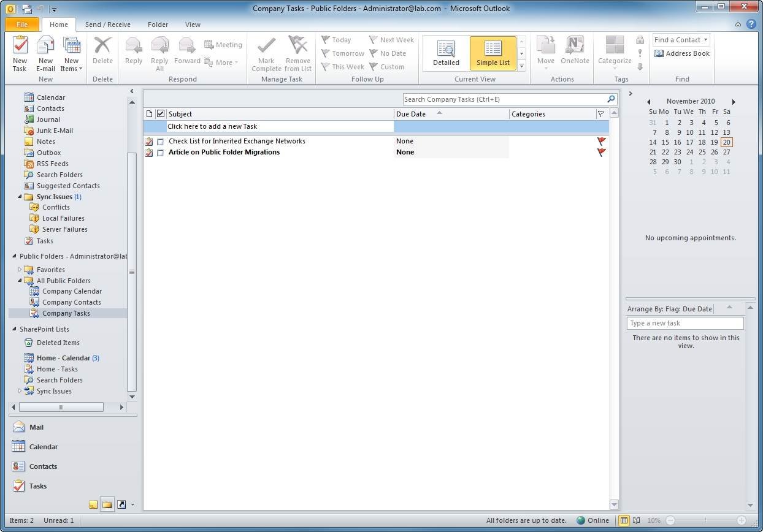Open the Address Book
763x532 pixels.
(681, 53)
